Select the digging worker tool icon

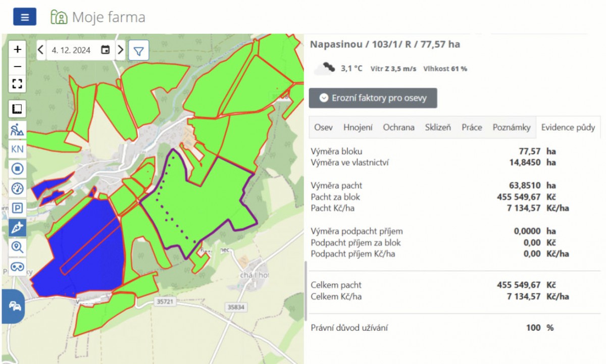coord(18,129)
